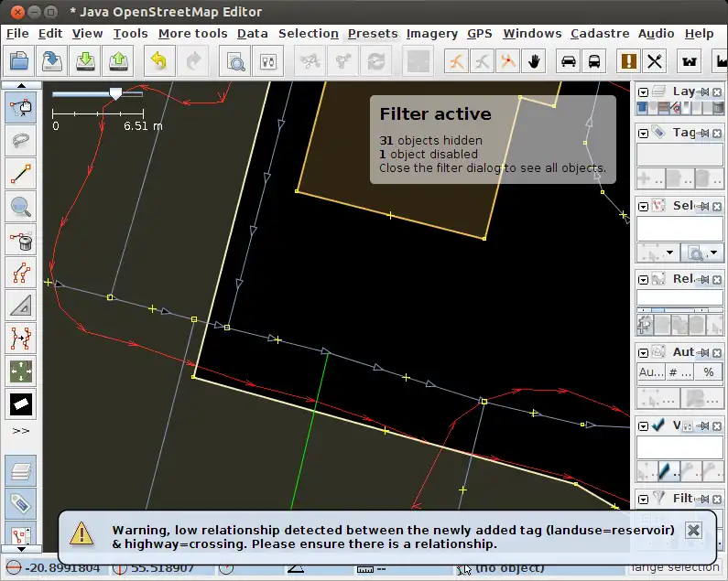728x581 pixels.
Task: Collapse the Layers panel
Action: pyautogui.click(x=644, y=92)
